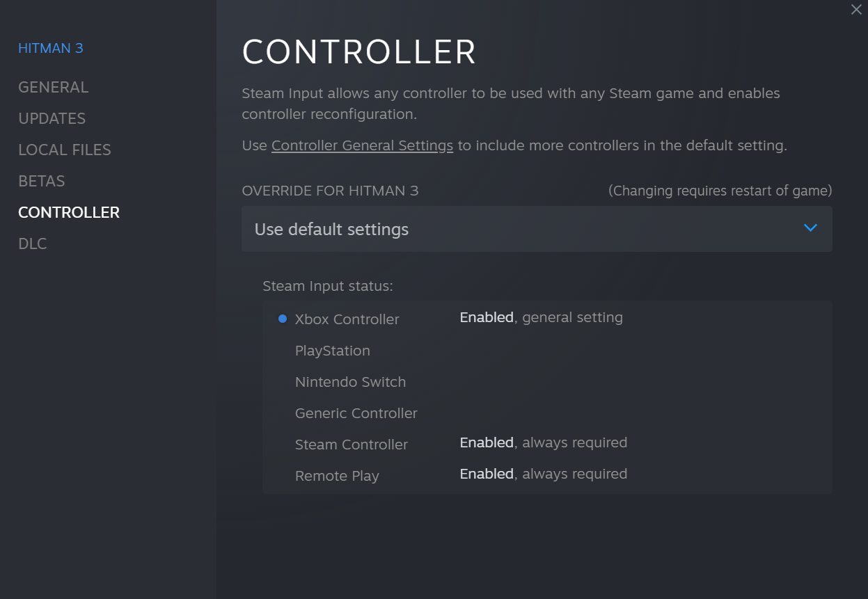Select the PlayStation row
Screen dimensions: 868x599
(333, 351)
